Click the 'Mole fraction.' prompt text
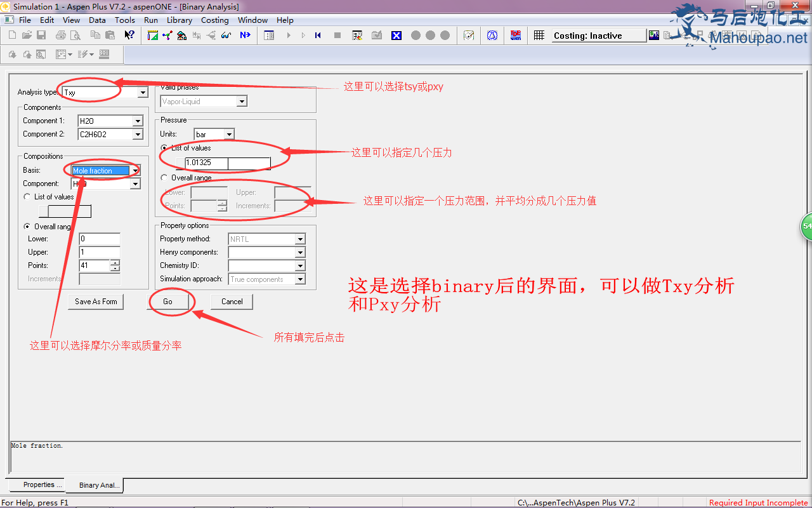The width and height of the screenshot is (812, 508). tap(37, 446)
